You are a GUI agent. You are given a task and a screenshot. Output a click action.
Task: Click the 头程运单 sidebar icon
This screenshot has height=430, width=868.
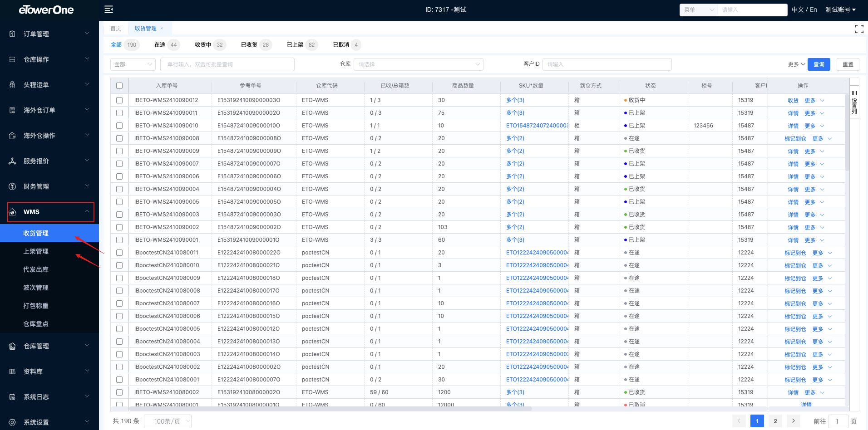13,85
